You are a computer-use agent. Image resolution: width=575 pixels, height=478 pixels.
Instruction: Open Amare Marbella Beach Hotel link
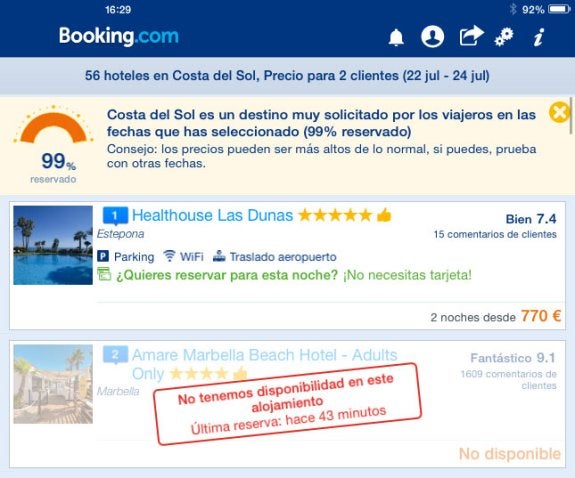click(x=264, y=364)
